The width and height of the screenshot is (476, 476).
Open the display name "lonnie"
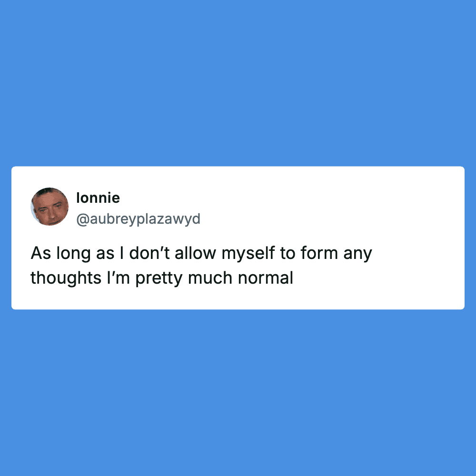click(98, 198)
